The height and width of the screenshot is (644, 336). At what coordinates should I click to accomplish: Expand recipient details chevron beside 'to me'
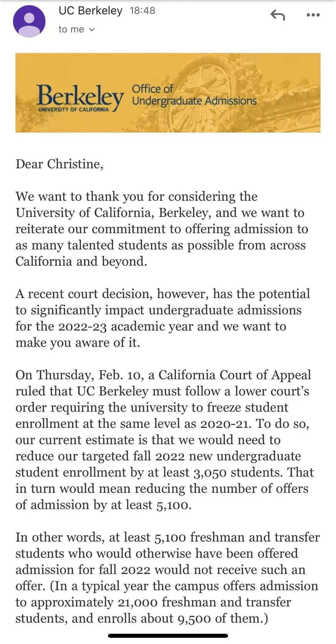(x=92, y=30)
